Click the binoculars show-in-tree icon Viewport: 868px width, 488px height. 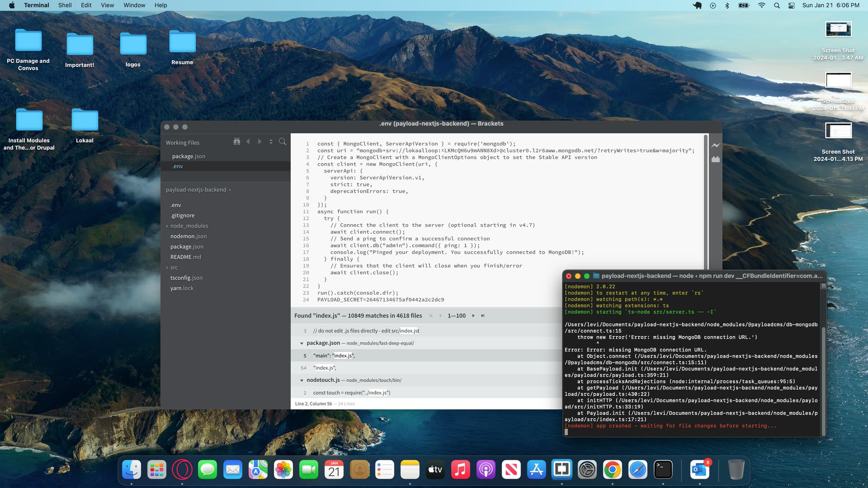point(236,141)
